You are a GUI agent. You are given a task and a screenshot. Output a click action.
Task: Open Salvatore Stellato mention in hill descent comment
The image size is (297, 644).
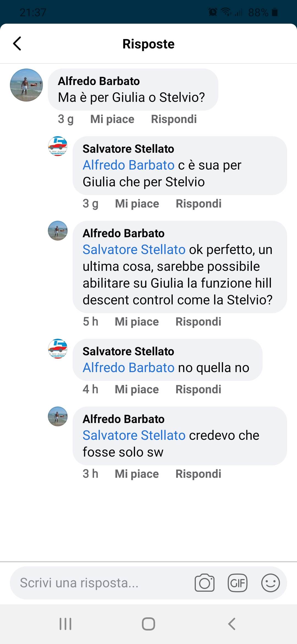(x=134, y=250)
